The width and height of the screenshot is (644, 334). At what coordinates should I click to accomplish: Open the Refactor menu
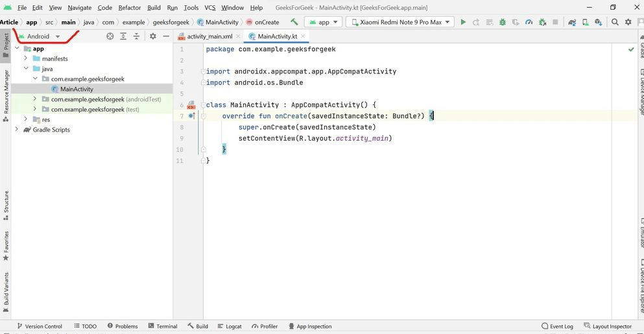pos(130,8)
